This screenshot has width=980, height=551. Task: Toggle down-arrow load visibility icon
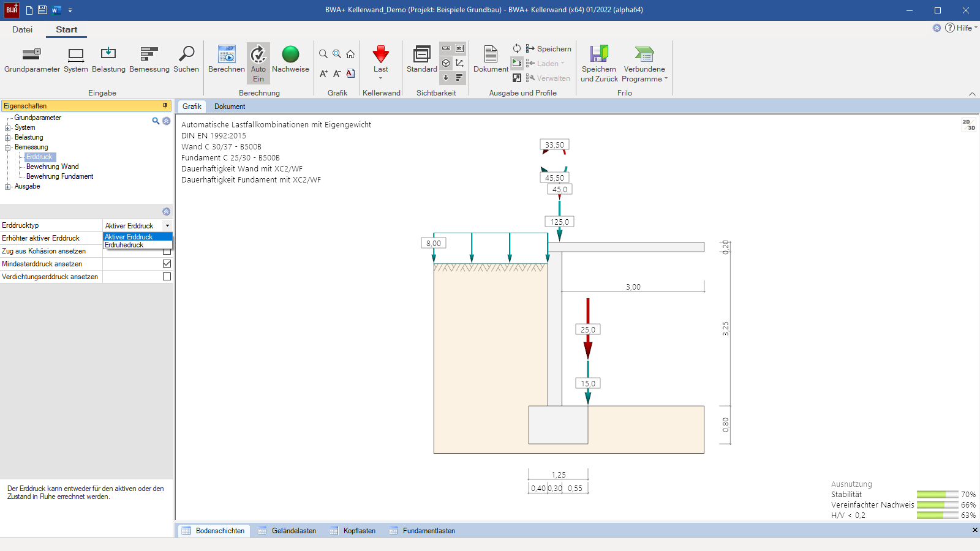[446, 78]
